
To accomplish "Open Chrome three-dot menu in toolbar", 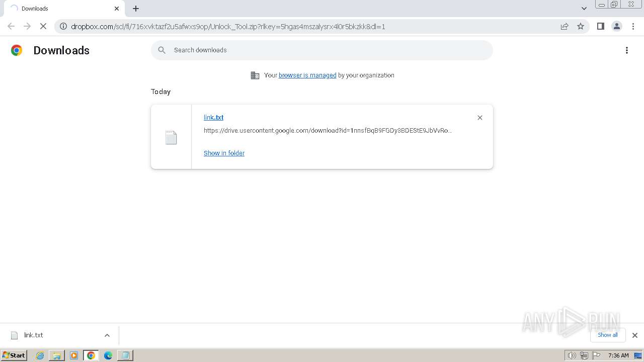I will pyautogui.click(x=633, y=26).
